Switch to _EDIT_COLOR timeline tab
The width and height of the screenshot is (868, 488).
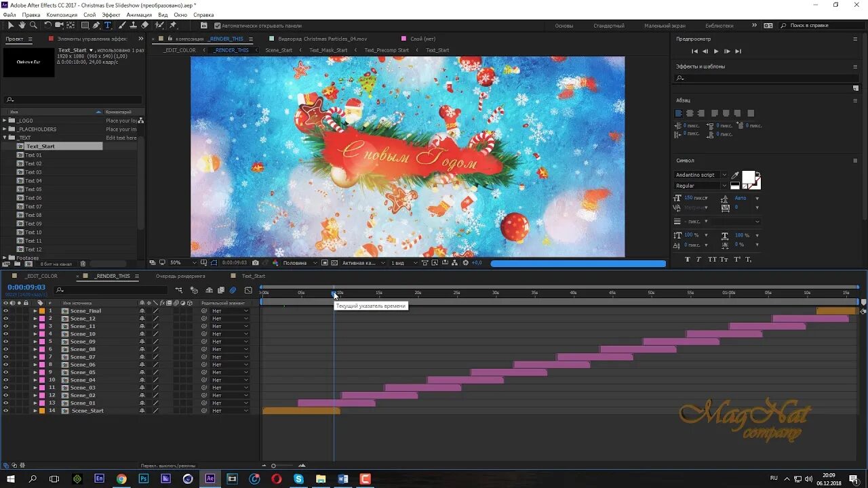coord(42,276)
